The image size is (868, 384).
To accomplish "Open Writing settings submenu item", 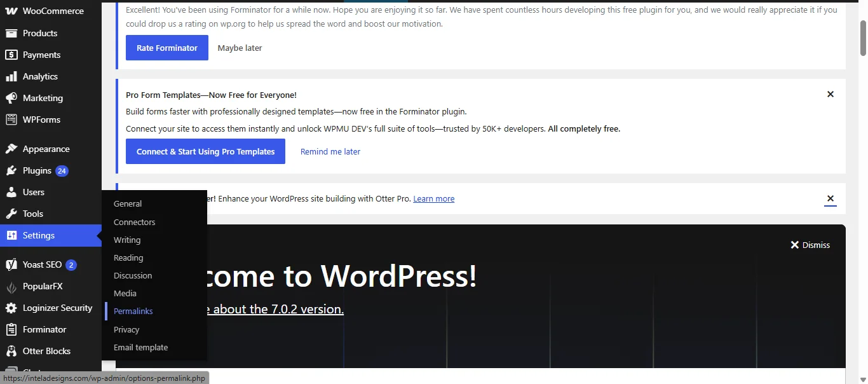I will (x=127, y=240).
